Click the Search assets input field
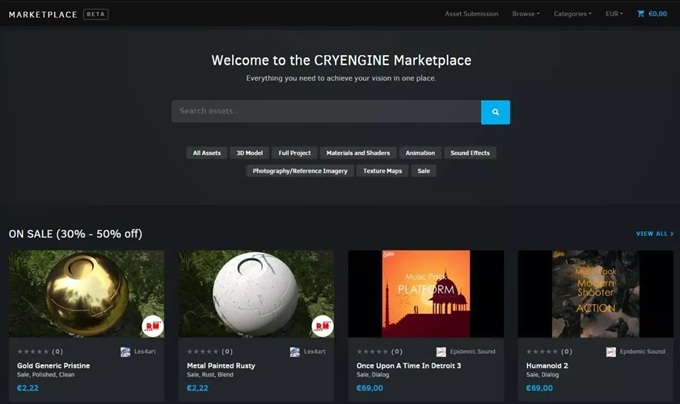The height and width of the screenshot is (404, 680). (326, 111)
